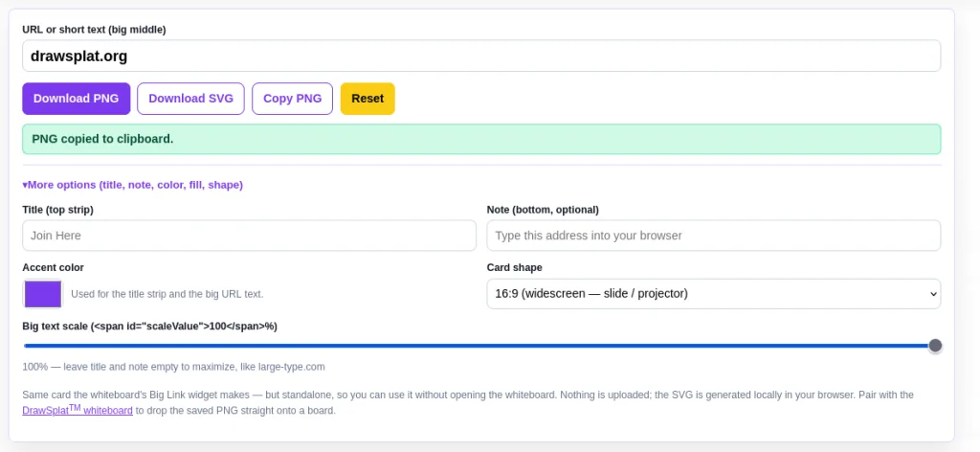
Task: Collapse the More options section
Action: click(132, 185)
